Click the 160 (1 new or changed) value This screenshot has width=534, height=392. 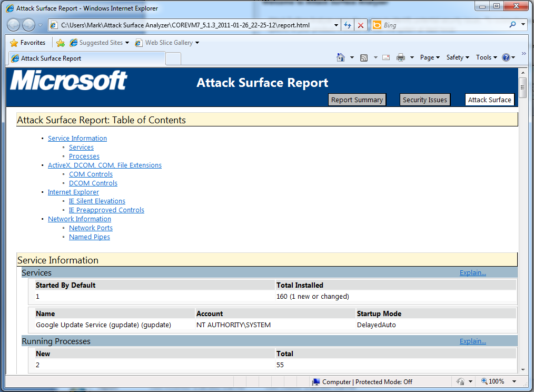click(313, 297)
